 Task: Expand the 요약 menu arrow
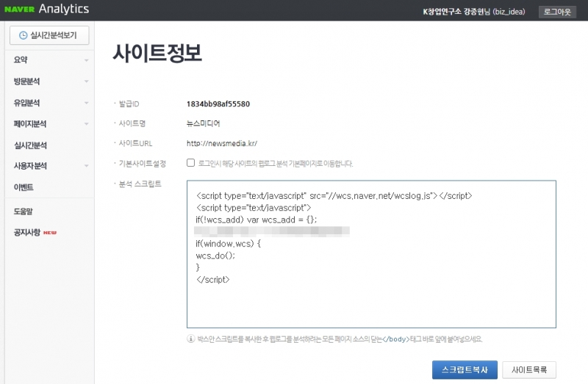coord(87,60)
